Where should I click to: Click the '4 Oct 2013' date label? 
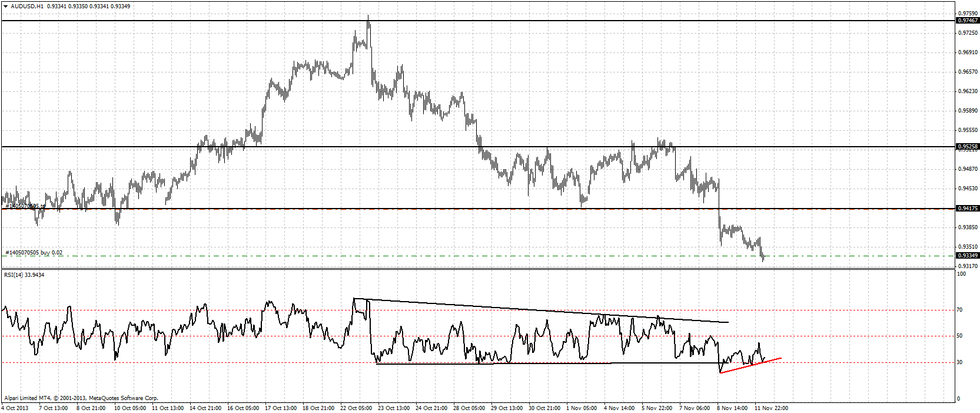click(x=15, y=408)
